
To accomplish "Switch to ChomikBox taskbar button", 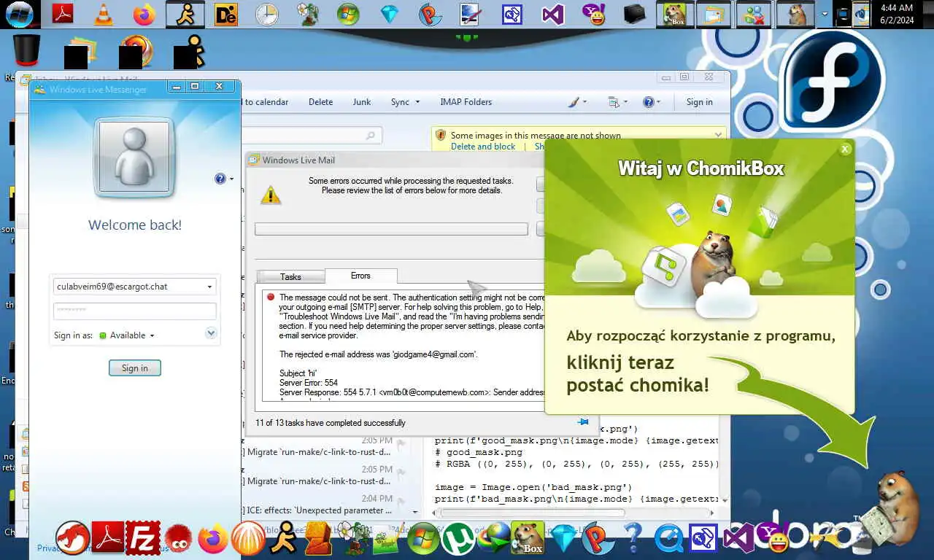I will pos(675,14).
